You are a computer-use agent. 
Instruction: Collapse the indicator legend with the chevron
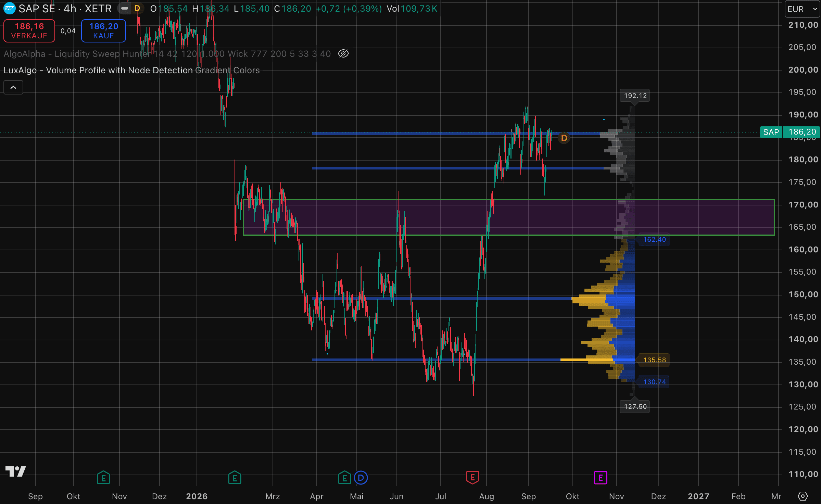tap(13, 87)
